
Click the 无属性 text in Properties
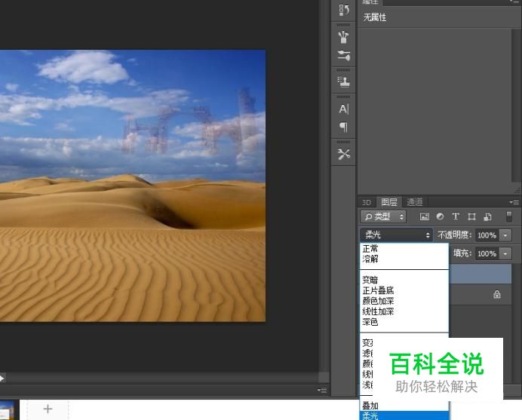click(374, 17)
